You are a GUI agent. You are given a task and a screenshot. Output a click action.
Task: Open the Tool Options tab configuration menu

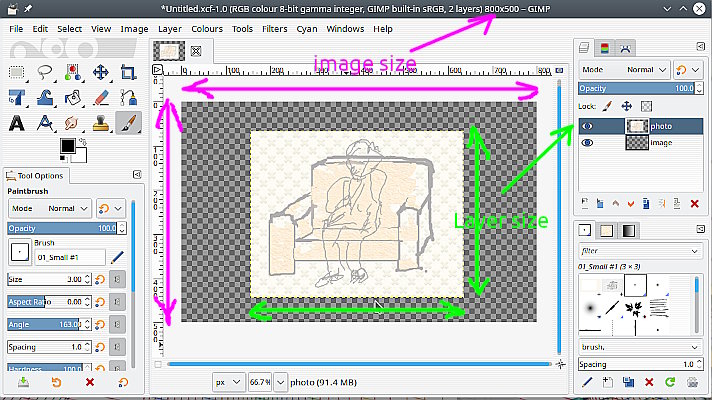137,174
